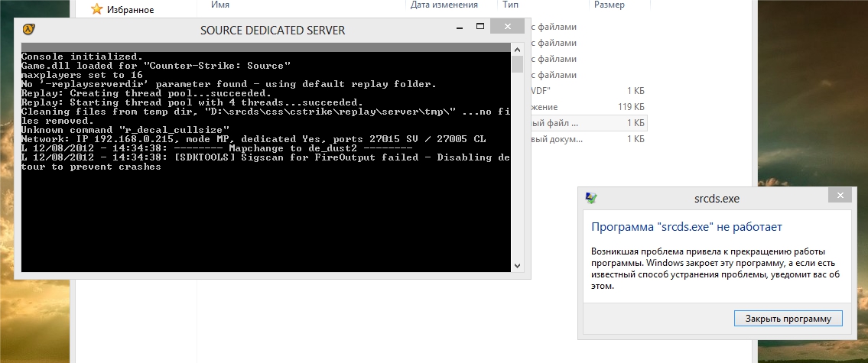
Task: Click the Network IP 192.168.0.215 console line
Action: [254, 139]
